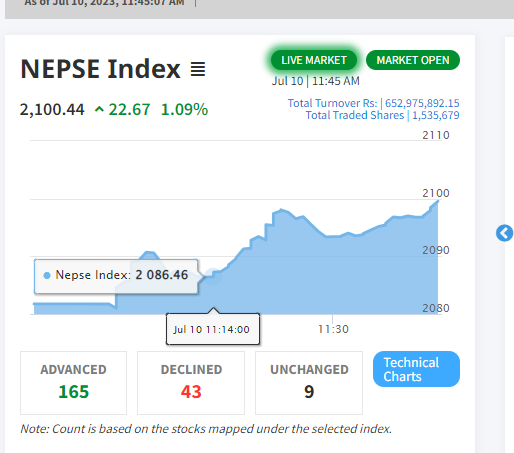Click the blue dot in Nepse Index tooltip

pos(47,275)
